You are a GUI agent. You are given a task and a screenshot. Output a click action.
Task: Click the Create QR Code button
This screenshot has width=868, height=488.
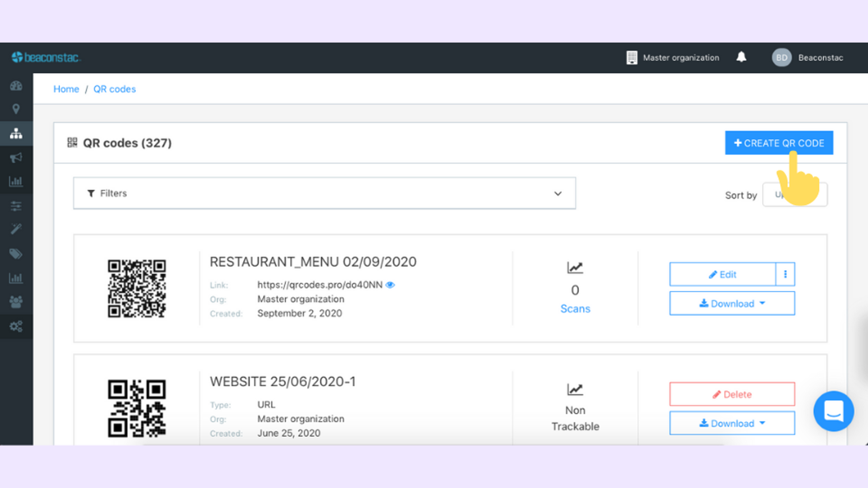coord(779,143)
